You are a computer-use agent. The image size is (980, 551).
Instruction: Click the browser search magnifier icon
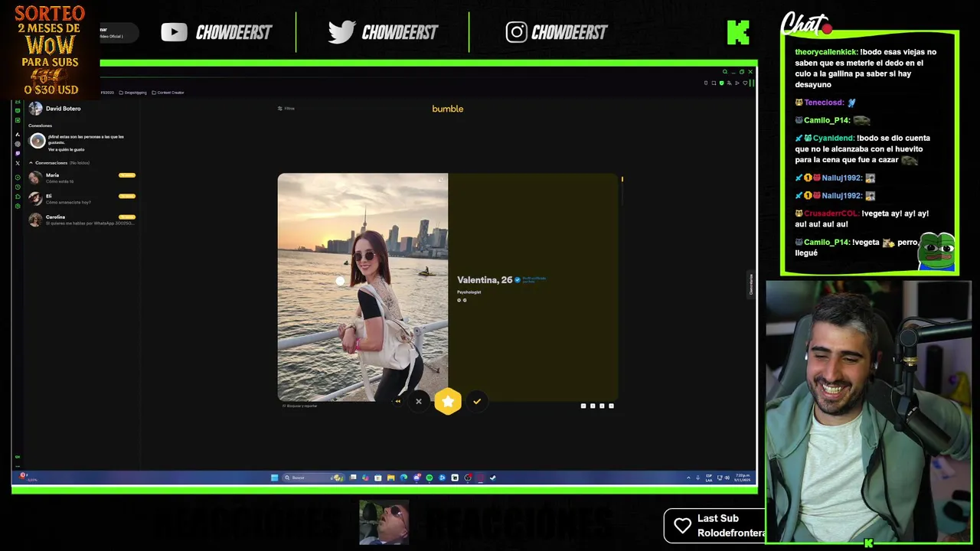(x=725, y=72)
